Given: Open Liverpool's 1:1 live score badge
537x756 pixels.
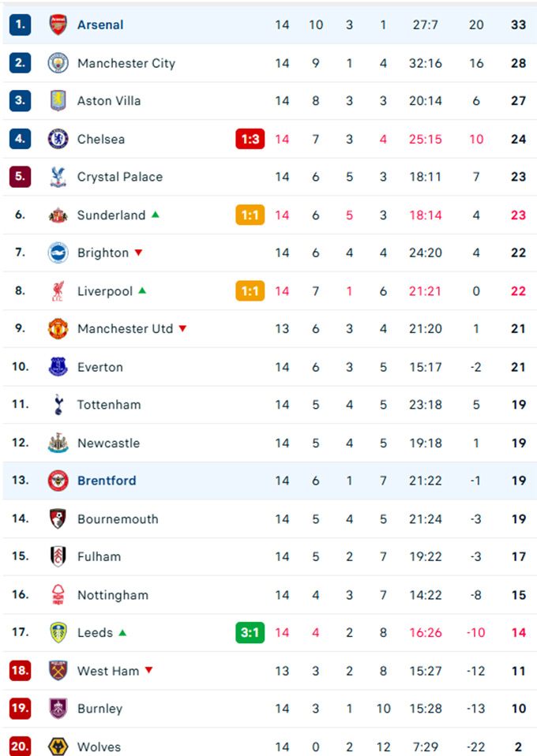Looking at the screenshot, I should pyautogui.click(x=250, y=291).
